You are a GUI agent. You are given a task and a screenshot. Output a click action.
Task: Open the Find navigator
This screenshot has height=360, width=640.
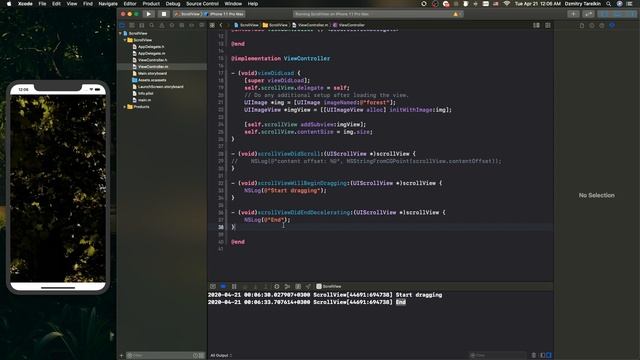tap(152, 25)
